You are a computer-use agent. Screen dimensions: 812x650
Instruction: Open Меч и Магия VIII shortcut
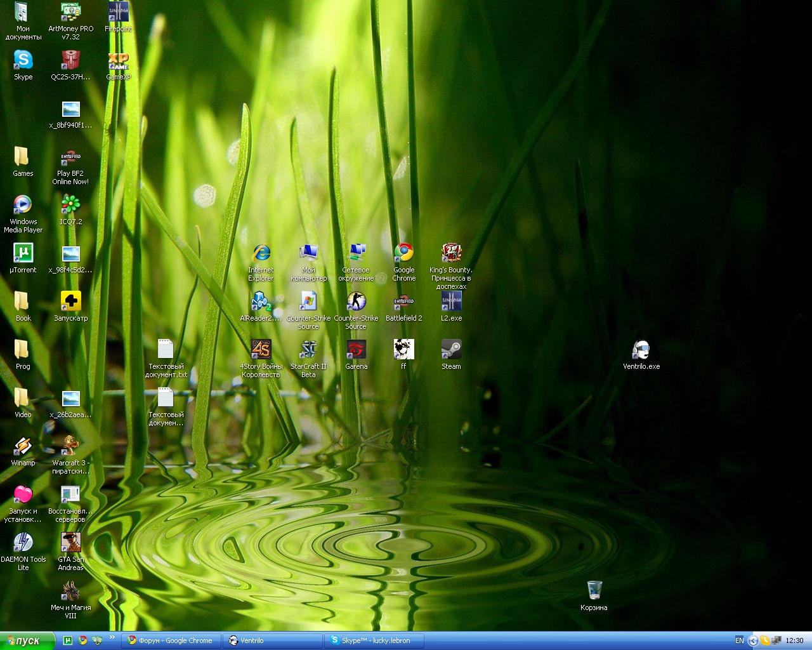(x=70, y=600)
